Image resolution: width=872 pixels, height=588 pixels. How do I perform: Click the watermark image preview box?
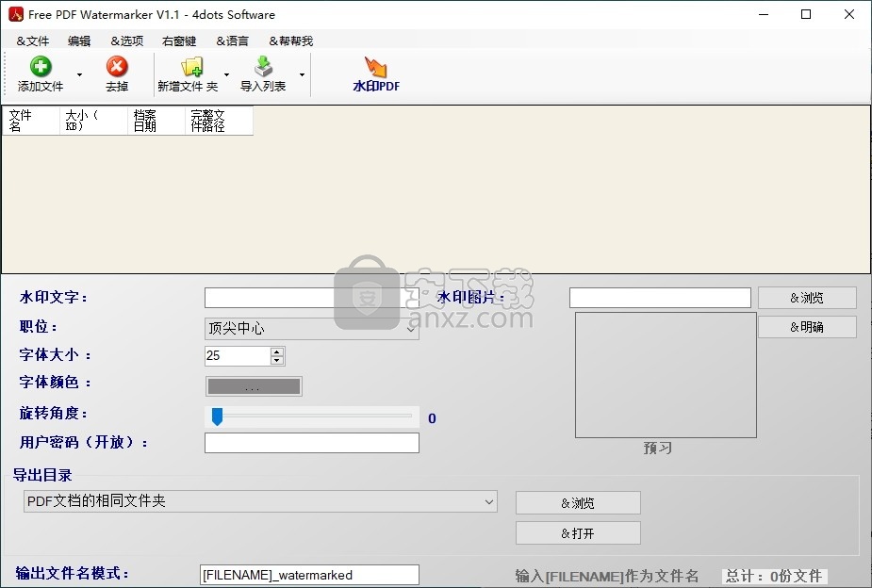pos(666,375)
